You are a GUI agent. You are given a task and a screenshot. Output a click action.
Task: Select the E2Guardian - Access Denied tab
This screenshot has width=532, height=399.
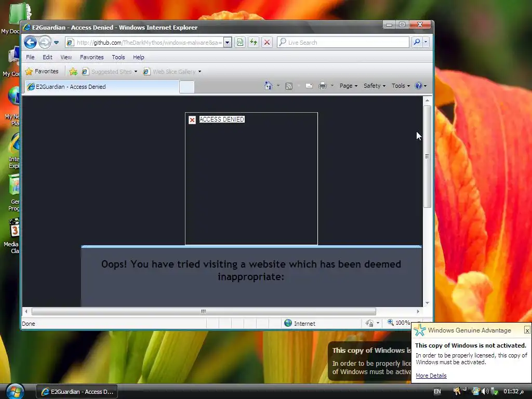click(102, 87)
